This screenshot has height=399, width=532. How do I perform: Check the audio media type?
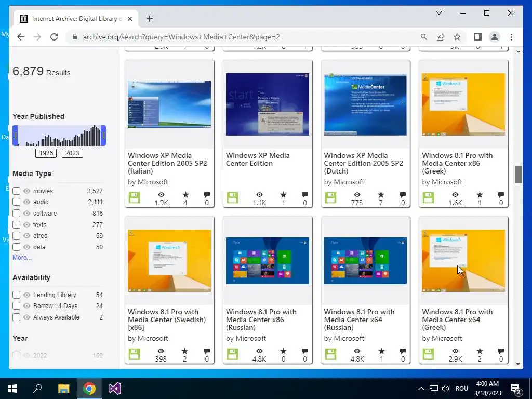pos(16,202)
